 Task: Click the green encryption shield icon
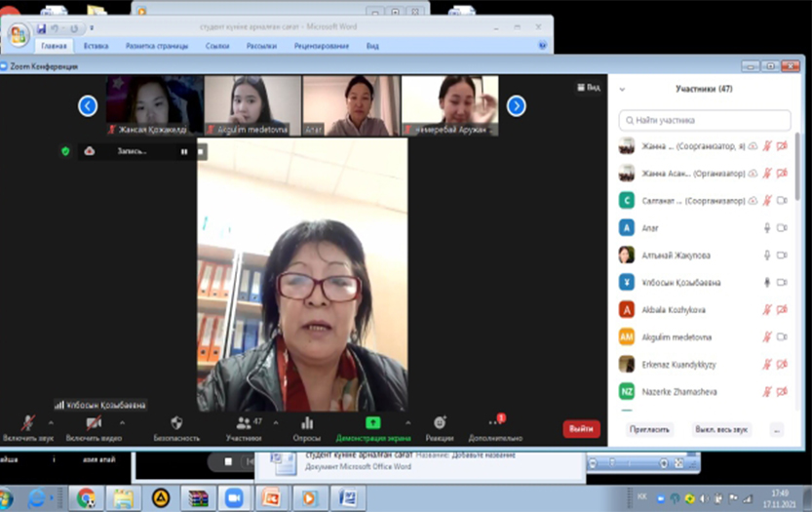(65, 151)
